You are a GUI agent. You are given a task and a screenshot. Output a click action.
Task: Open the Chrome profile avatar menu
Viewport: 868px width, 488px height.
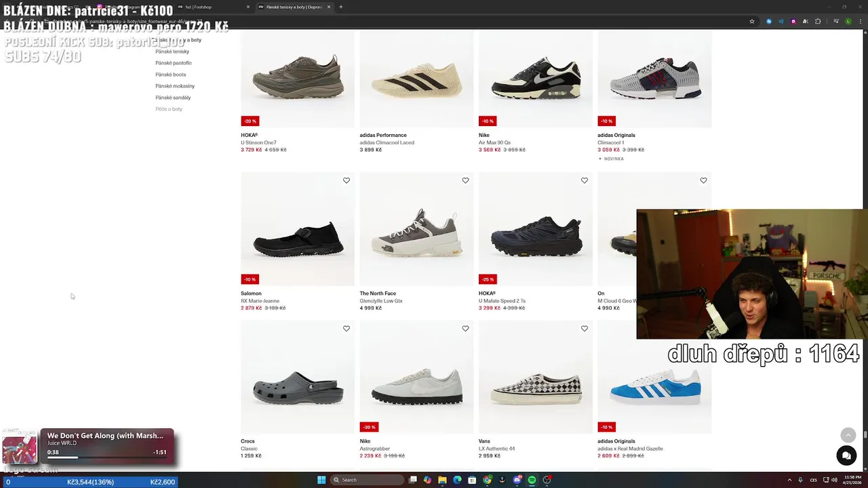(848, 21)
